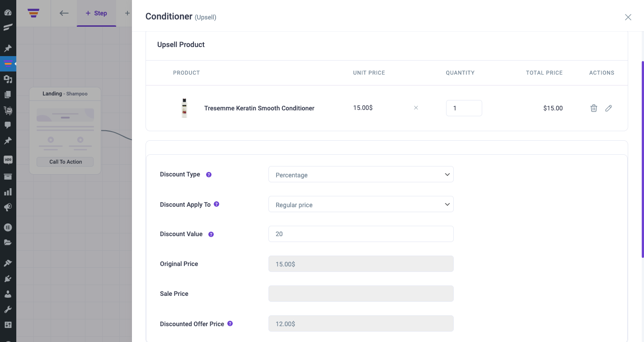Screen dimensions: 644x342
Task: Click the WPFunnels logo in top bar
Action: coord(33,13)
